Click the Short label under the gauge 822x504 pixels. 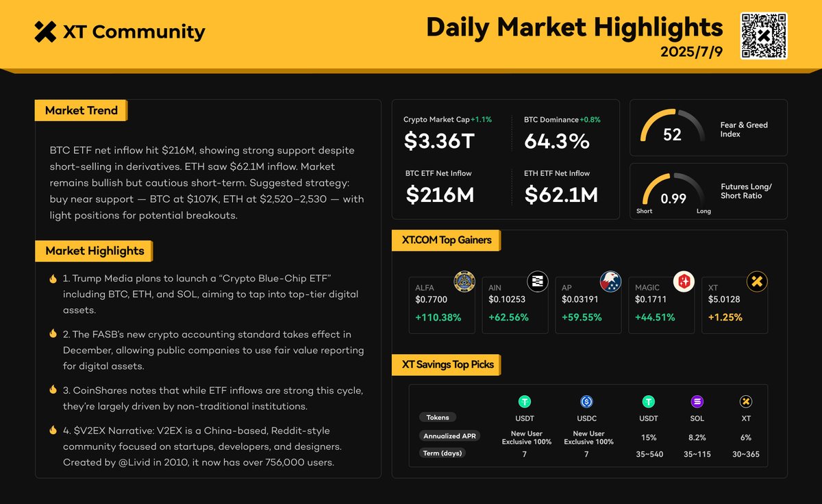[644, 211]
